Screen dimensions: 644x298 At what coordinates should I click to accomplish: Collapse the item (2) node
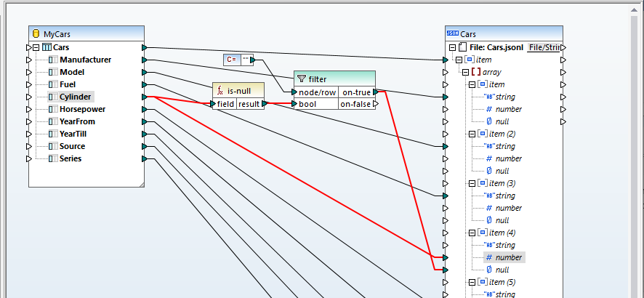click(x=472, y=134)
